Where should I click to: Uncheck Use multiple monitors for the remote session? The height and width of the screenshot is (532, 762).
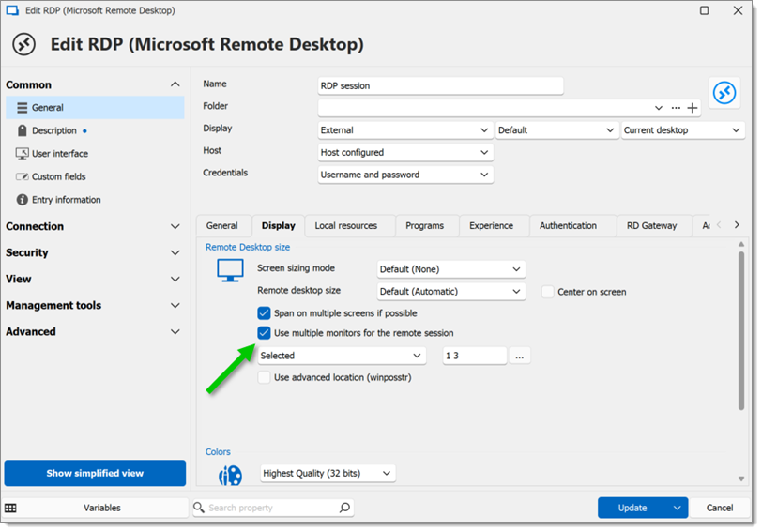[x=264, y=333]
